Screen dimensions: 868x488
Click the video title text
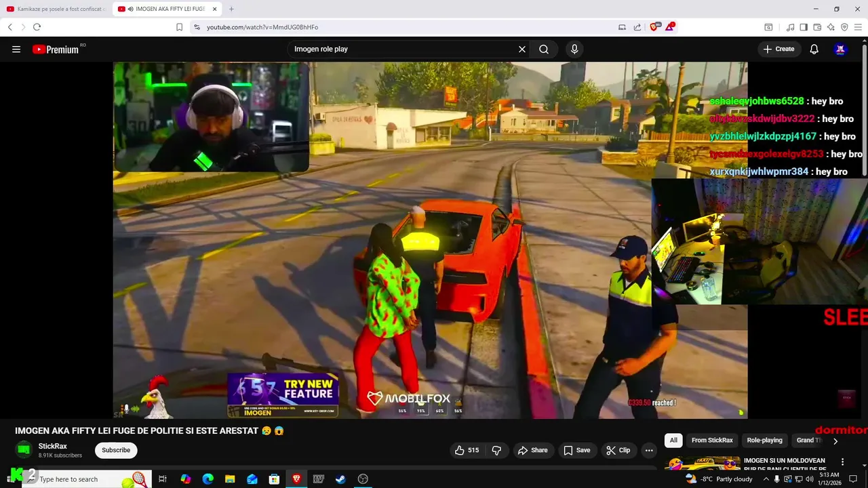[x=149, y=430]
